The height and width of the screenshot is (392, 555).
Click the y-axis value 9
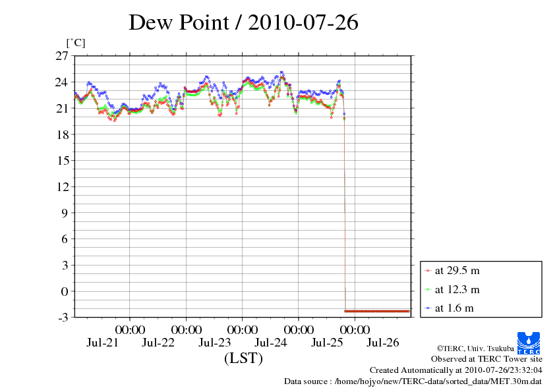(x=65, y=213)
